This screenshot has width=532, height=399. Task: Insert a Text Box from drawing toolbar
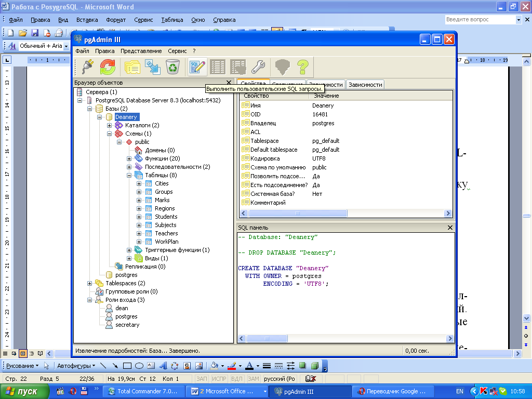(x=151, y=366)
